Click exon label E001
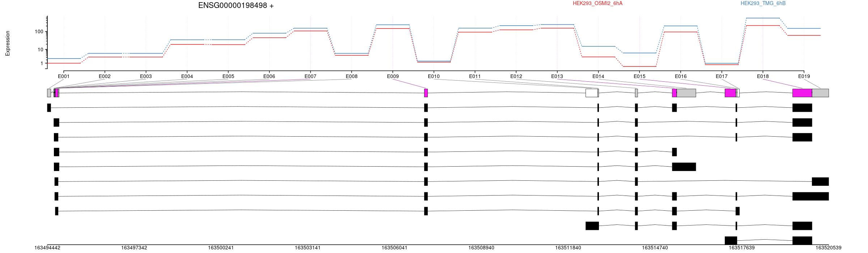 pyautogui.click(x=64, y=76)
